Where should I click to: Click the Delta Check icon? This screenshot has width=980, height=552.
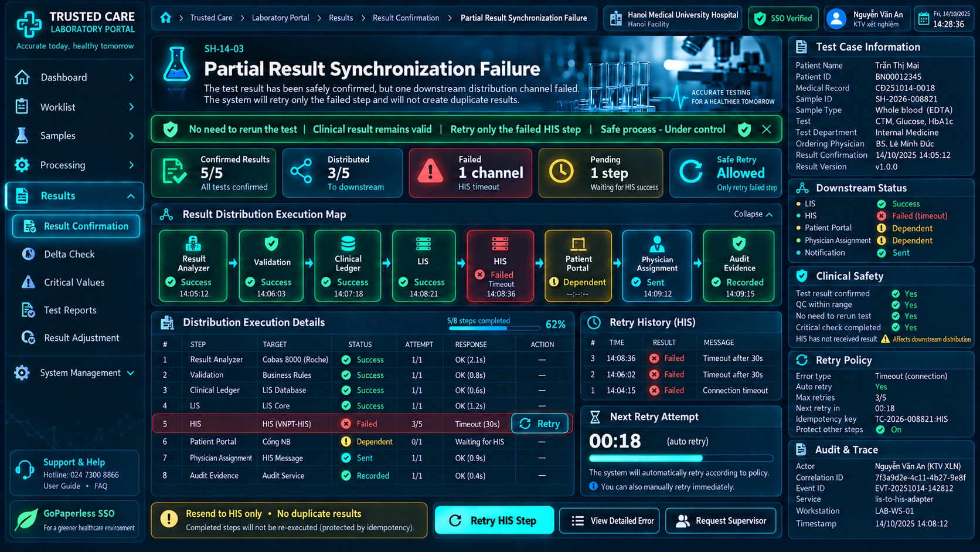pyautogui.click(x=28, y=254)
